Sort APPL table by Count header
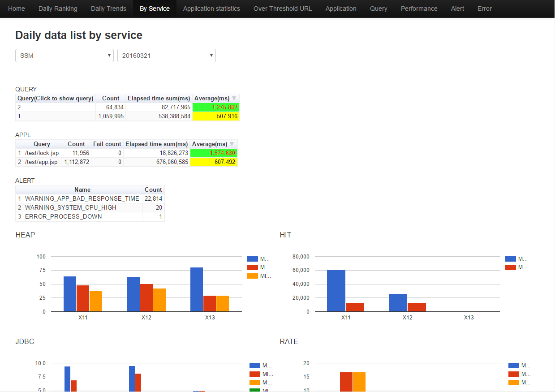 click(x=76, y=144)
